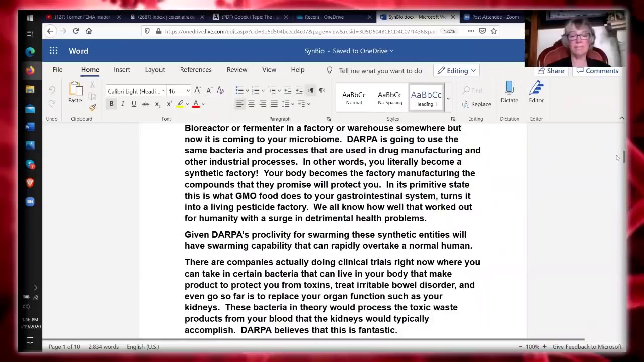Screen dimensions: 644x362
Task: Open the Windows Start menu
Action: tap(30, 18)
